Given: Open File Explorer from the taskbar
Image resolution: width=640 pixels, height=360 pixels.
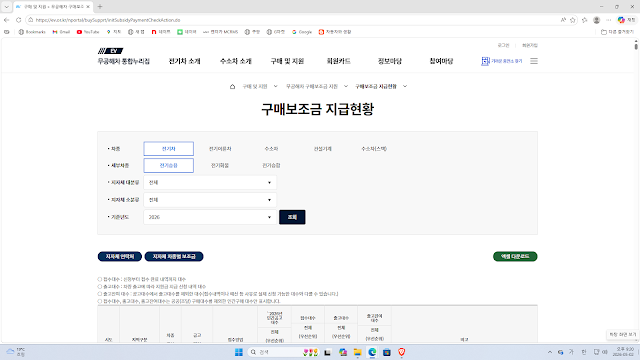Looking at the screenshot, I should tap(358, 352).
